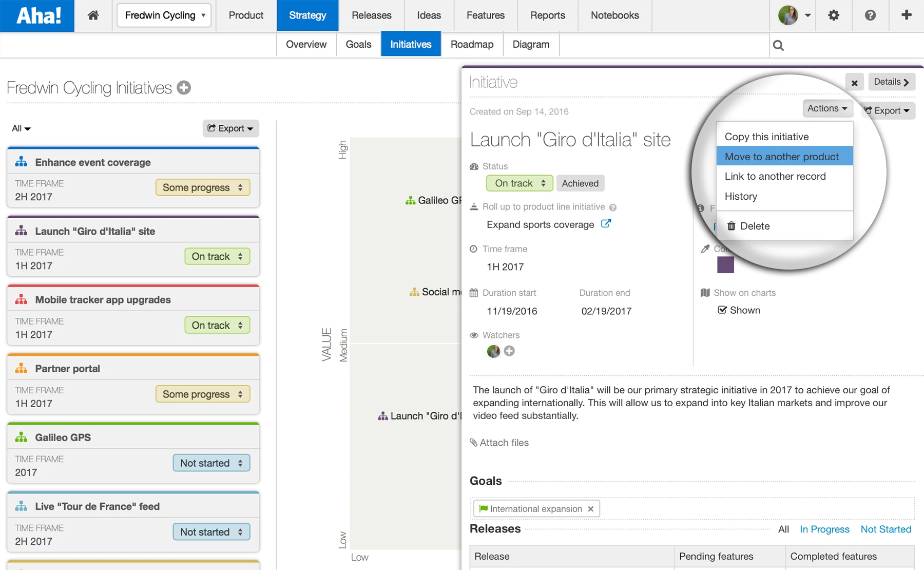Open the All filter dropdown

[x=21, y=128]
